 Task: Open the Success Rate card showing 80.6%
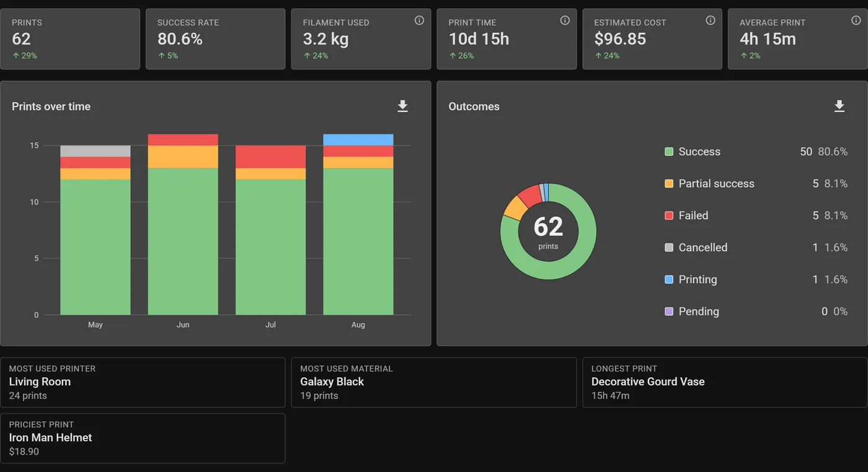tap(216, 39)
